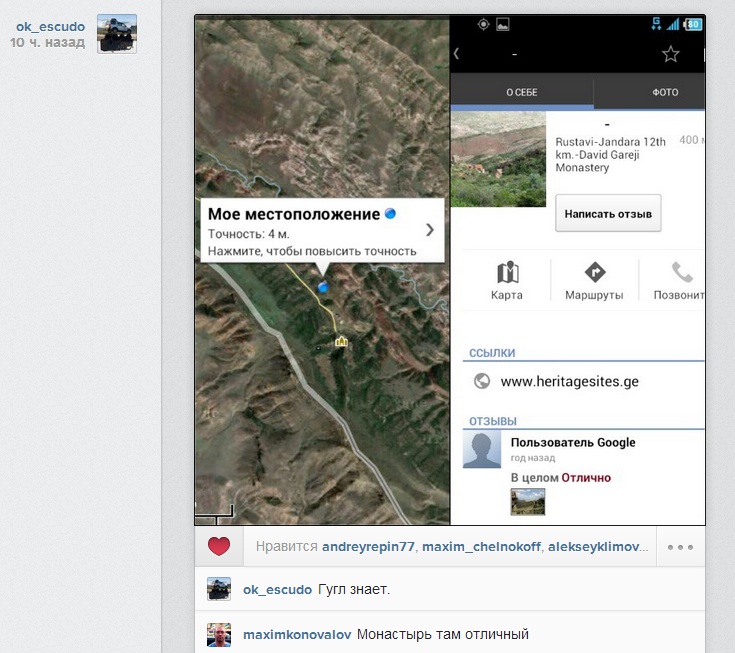Screen dimensions: 735x653
Task: Tap the Маршруты directions icon
Action: (595, 272)
